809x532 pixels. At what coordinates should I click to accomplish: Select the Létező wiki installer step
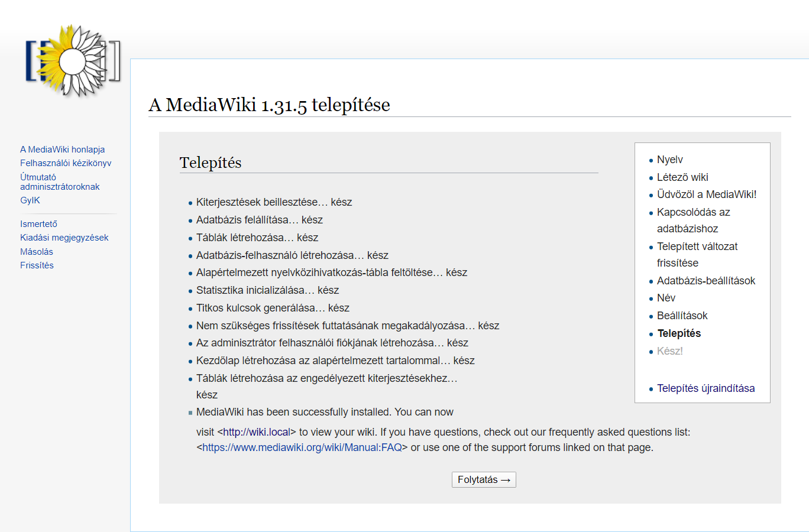682,177
